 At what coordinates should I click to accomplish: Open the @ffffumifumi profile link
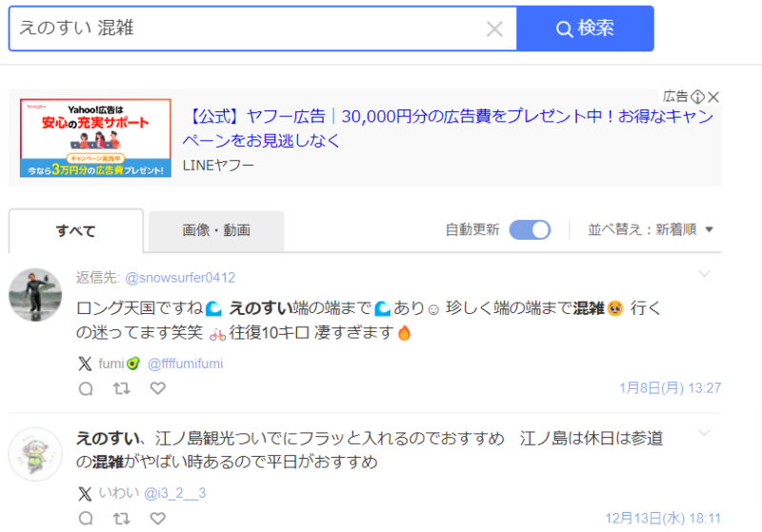click(185, 364)
